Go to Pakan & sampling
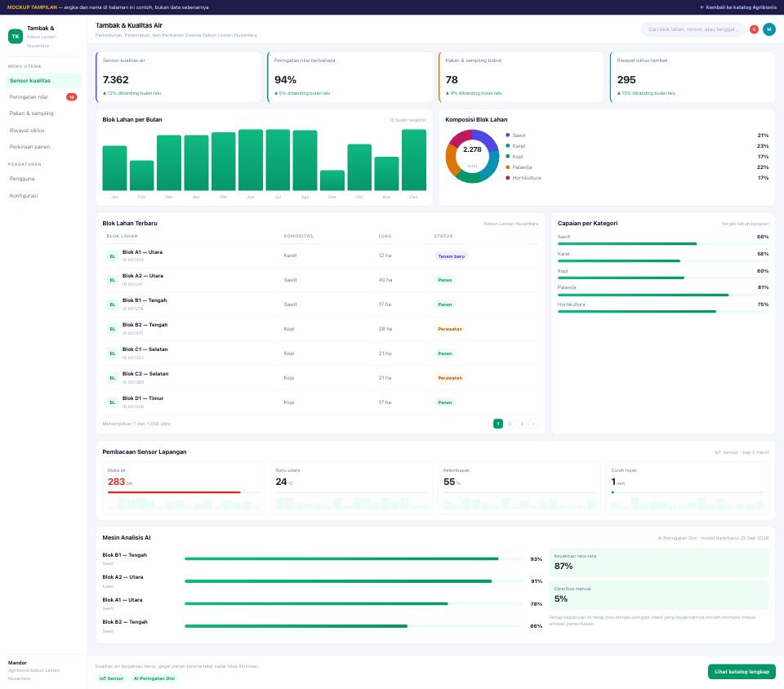 point(43,113)
